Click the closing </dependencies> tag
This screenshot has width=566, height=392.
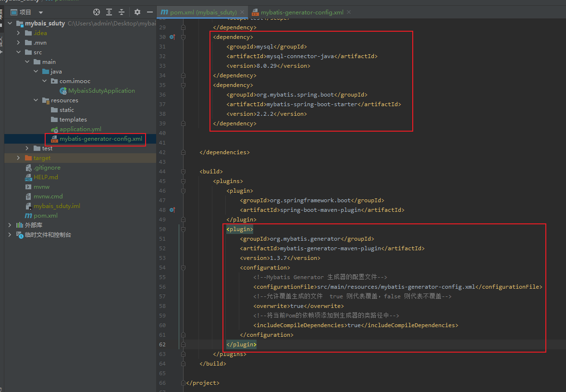tap(224, 152)
